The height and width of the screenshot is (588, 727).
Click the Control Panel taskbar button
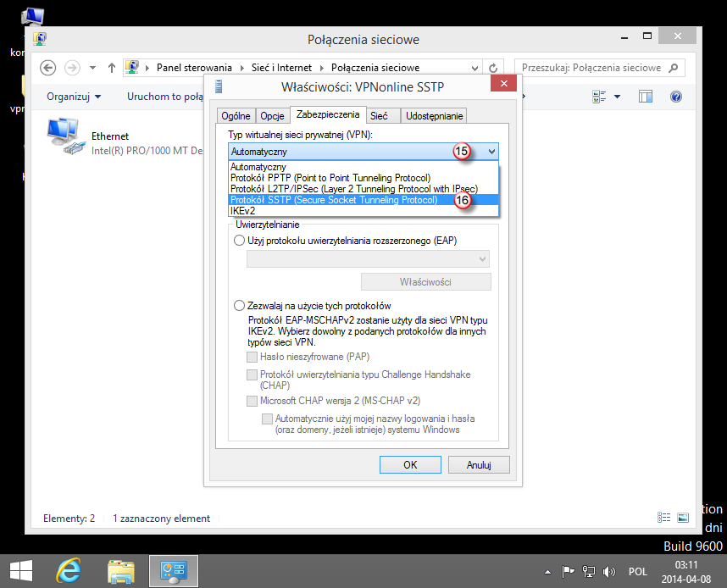point(174,571)
